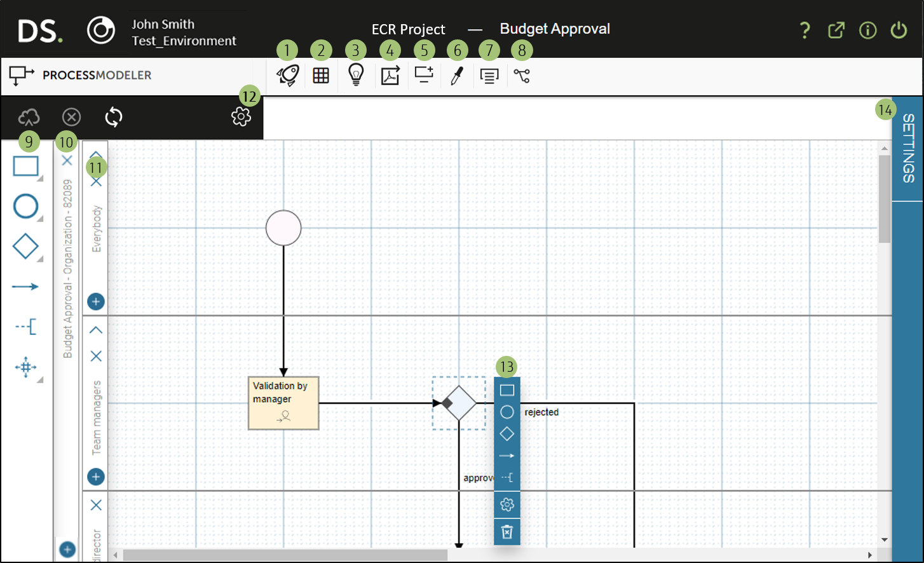Select the diamond gateway on canvas
This screenshot has height=563, width=924.
pos(459,403)
